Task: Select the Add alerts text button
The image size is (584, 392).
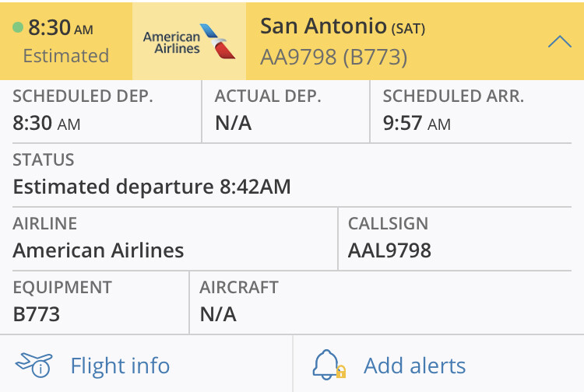Action: coord(414,366)
